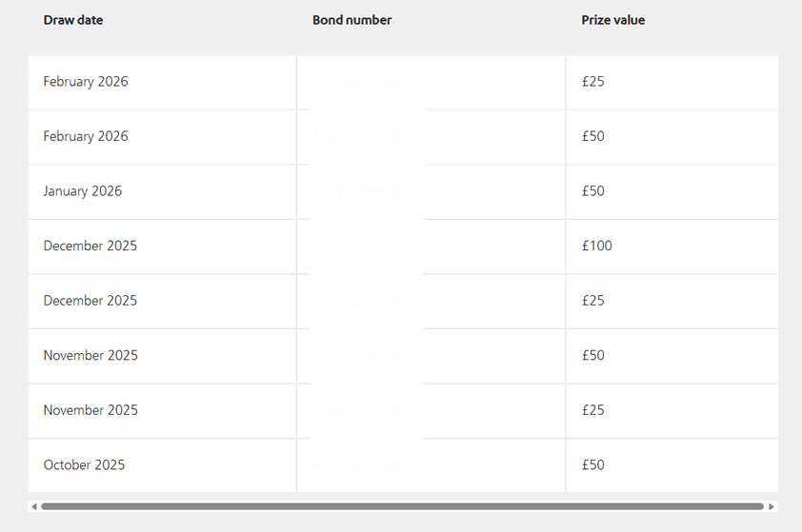The image size is (802, 532).
Task: Click the right arrow of horizontal scrollbar
Action: 772,506
